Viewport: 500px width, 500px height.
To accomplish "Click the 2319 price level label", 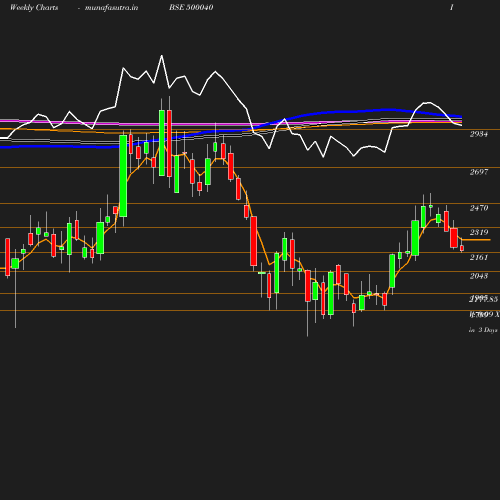I will pyautogui.click(x=479, y=232).
